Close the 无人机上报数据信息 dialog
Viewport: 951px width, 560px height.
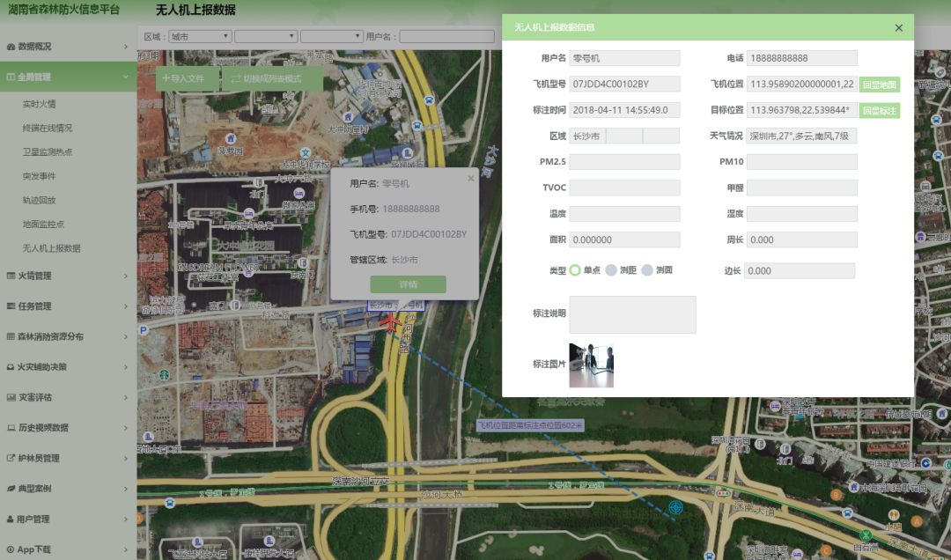tap(898, 27)
